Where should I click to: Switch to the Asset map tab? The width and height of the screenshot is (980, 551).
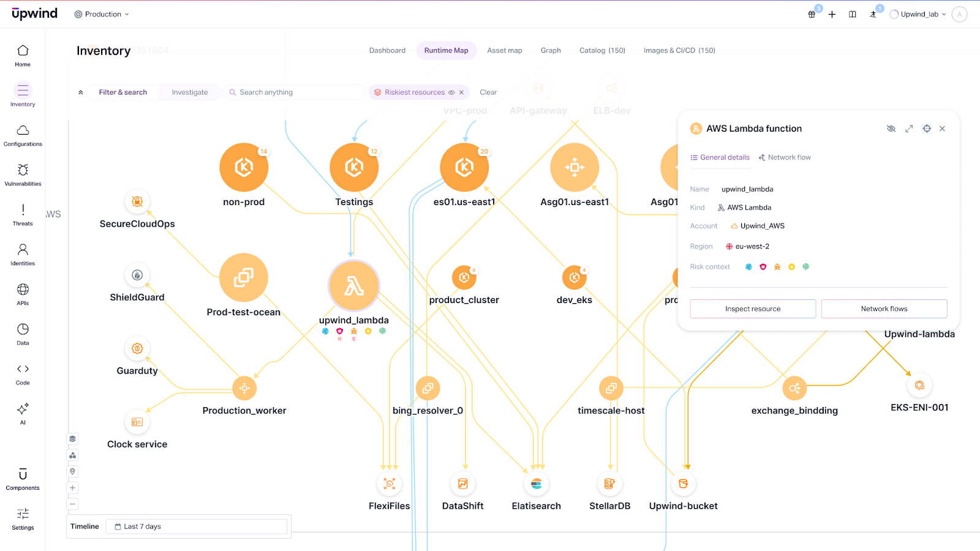coord(504,50)
